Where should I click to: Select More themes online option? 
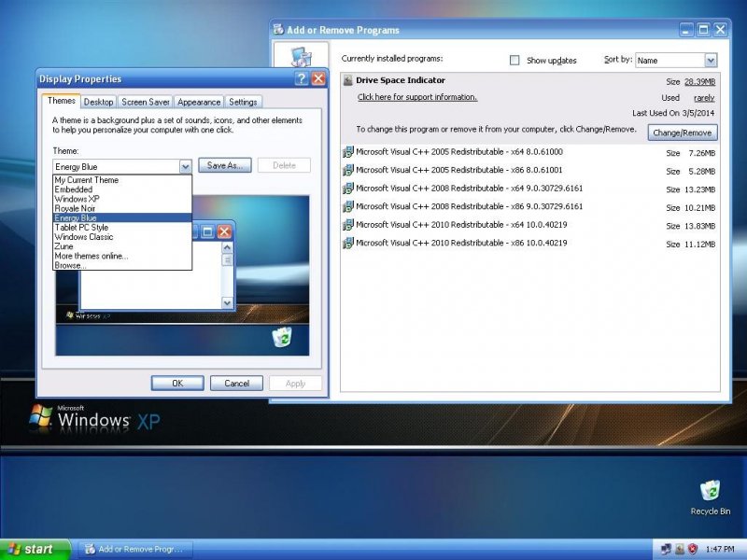click(x=122, y=256)
